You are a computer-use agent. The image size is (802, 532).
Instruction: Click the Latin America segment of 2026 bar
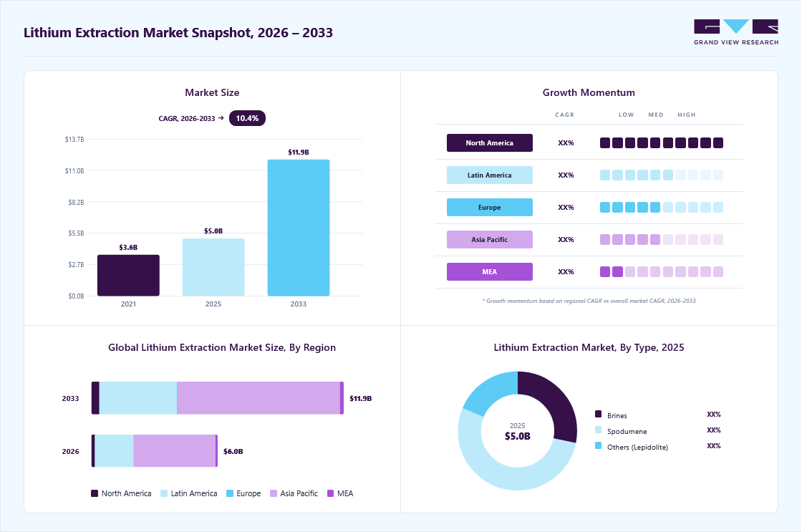click(x=114, y=450)
